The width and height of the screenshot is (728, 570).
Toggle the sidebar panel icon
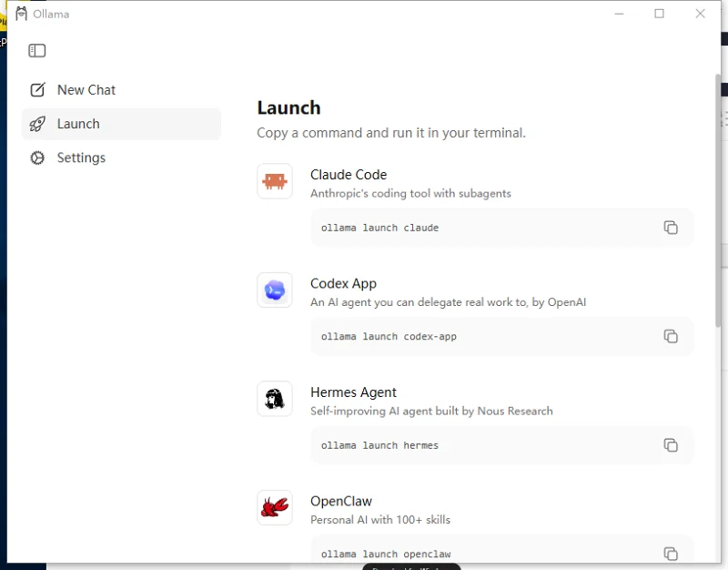[37, 51]
